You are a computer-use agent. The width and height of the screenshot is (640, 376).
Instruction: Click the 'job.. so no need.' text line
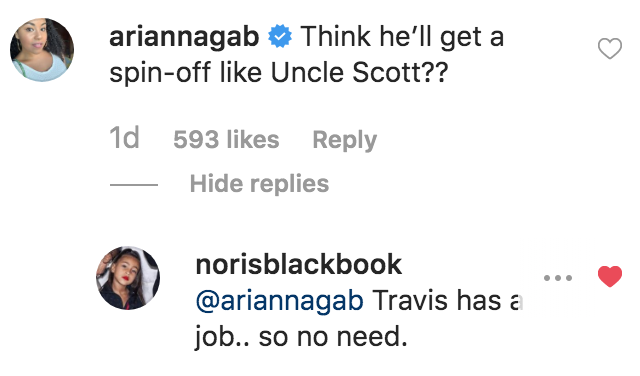point(301,338)
